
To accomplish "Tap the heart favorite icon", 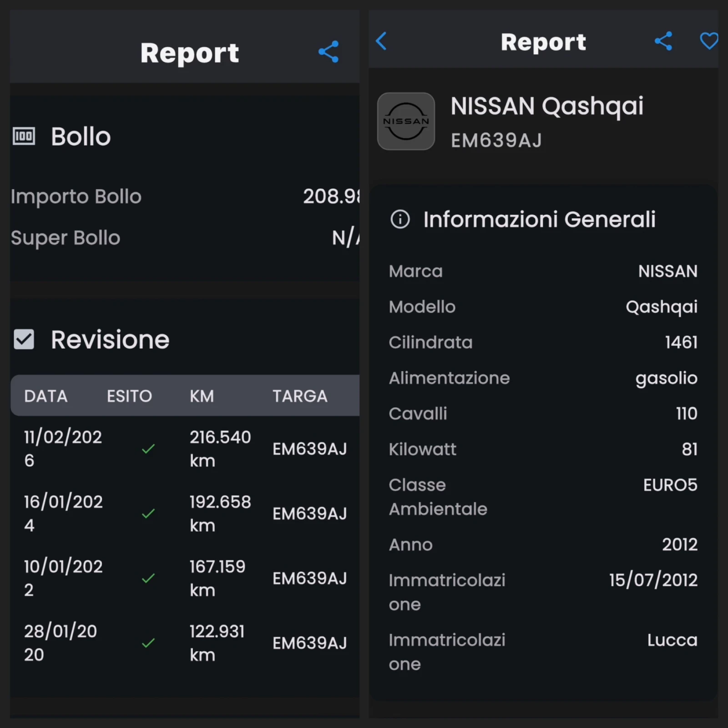I will (708, 41).
